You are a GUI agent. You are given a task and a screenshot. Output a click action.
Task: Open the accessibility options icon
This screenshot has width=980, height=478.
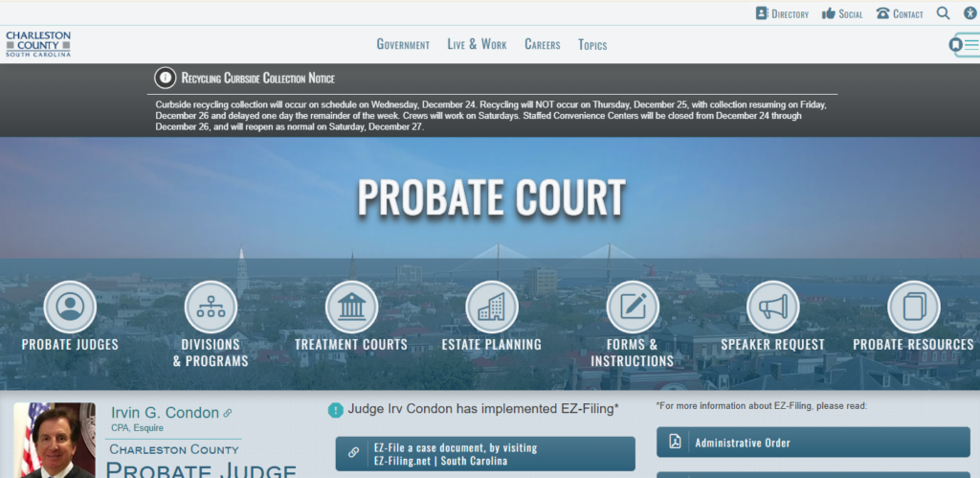click(x=969, y=13)
